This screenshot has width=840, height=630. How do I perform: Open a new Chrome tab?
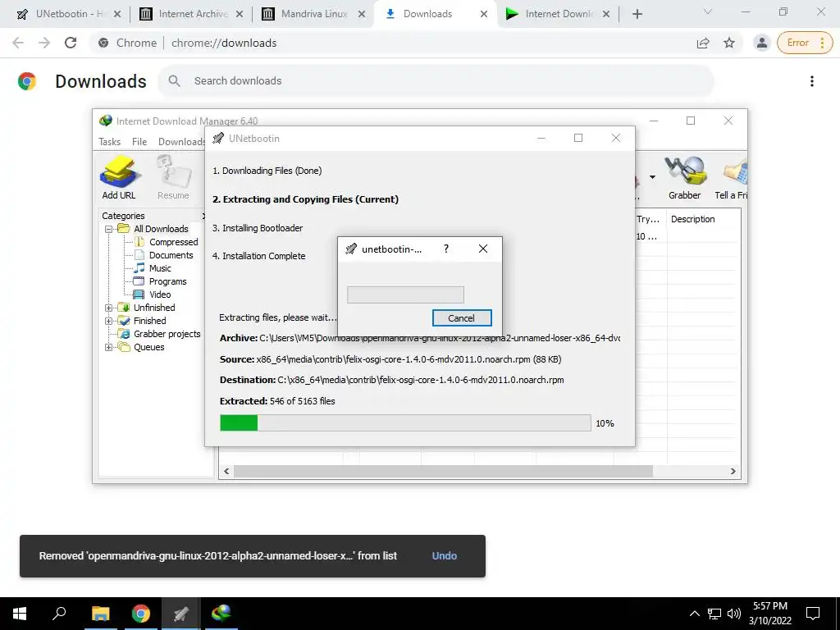pos(637,14)
